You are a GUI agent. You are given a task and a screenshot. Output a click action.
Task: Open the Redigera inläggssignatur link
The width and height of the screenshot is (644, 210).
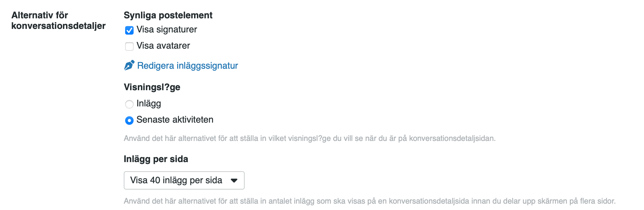click(x=187, y=66)
